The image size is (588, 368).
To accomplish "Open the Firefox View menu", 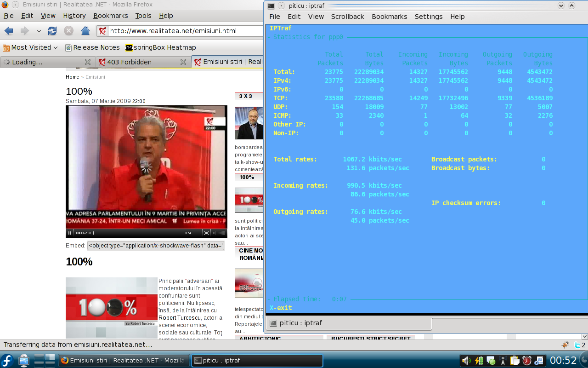I will 48,16.
